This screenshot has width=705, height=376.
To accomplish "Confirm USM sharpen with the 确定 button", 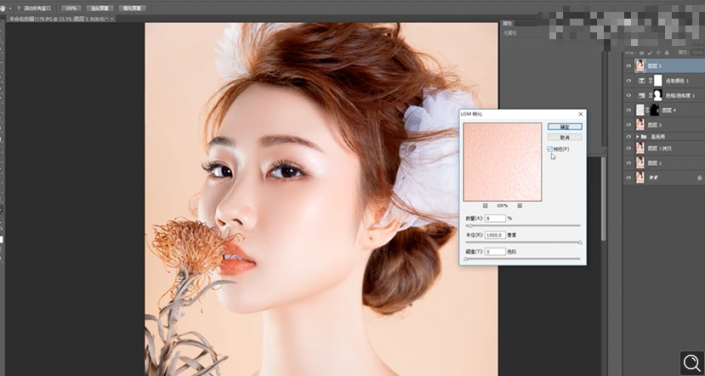I will pos(565,127).
